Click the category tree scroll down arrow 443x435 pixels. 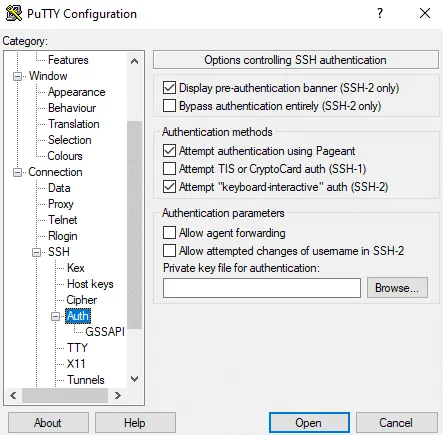point(135,379)
